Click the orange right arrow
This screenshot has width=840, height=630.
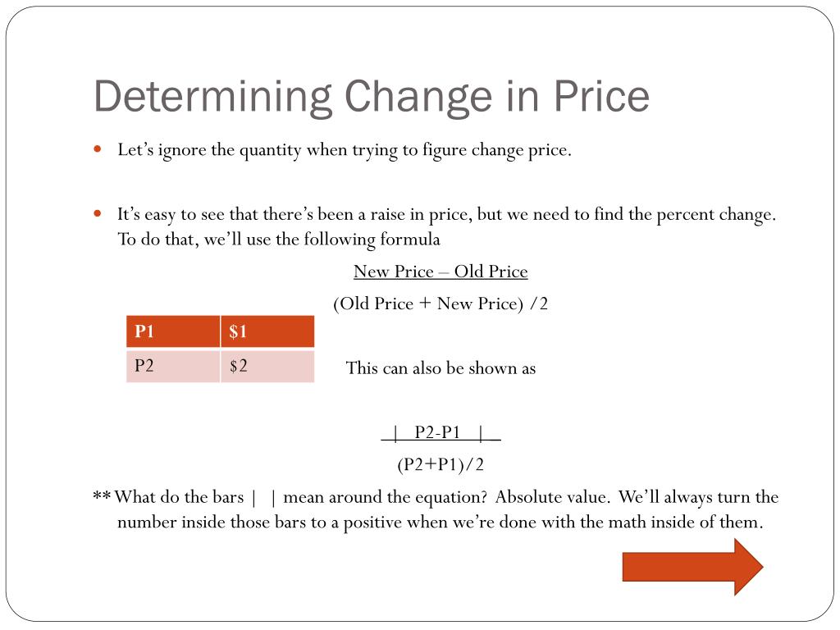click(692, 567)
